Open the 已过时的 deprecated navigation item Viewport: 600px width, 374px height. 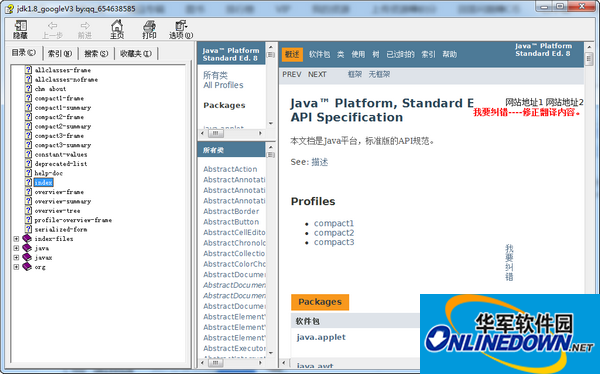[400, 54]
